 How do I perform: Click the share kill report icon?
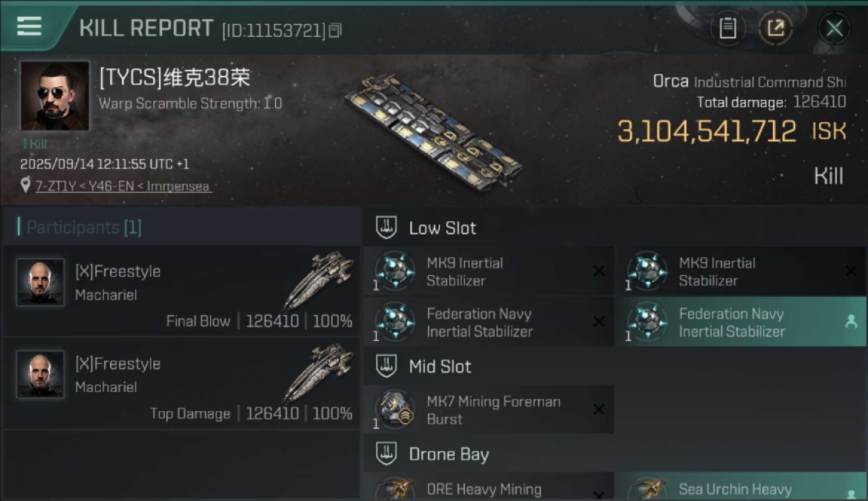[775, 28]
